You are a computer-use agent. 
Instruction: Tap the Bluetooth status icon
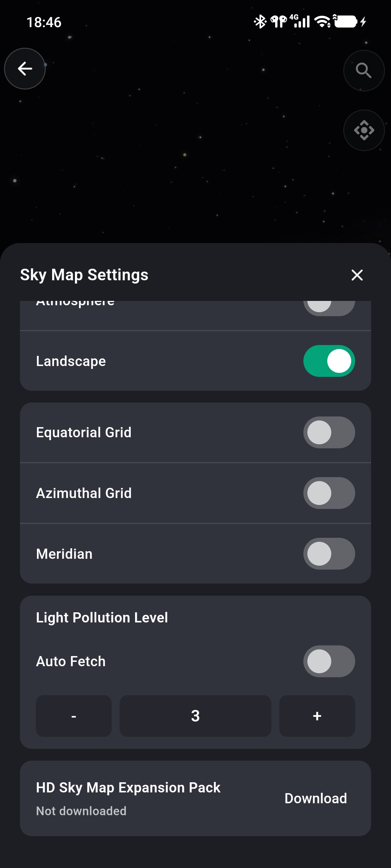(x=260, y=22)
